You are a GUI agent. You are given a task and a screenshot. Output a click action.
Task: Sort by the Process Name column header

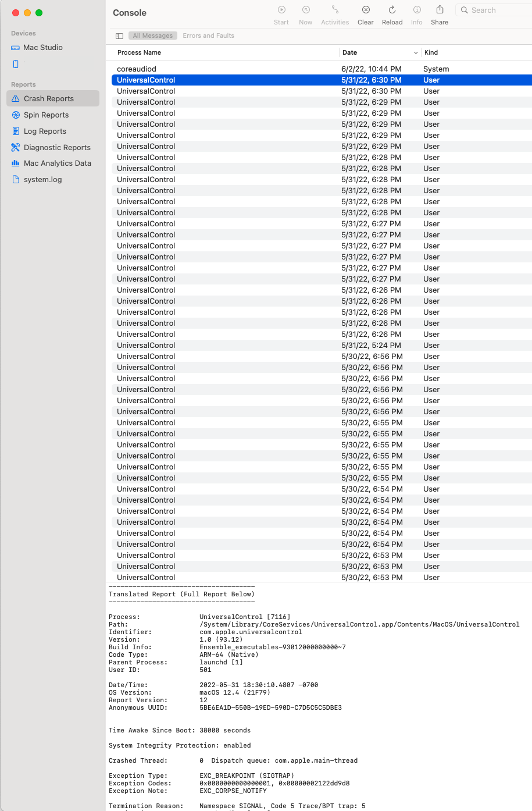(139, 52)
